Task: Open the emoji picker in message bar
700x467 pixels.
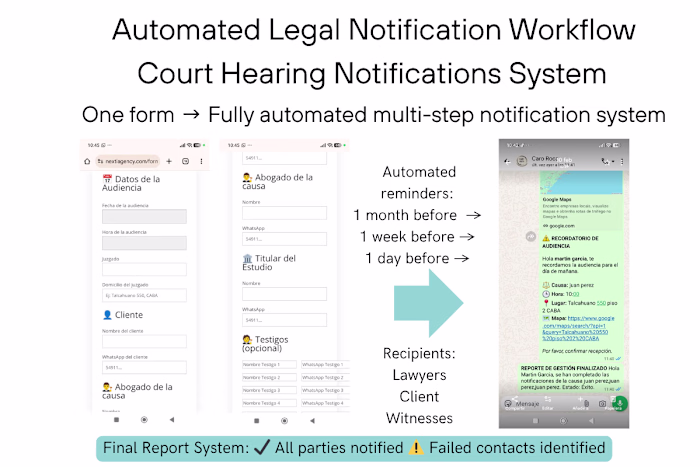Action: pos(508,404)
